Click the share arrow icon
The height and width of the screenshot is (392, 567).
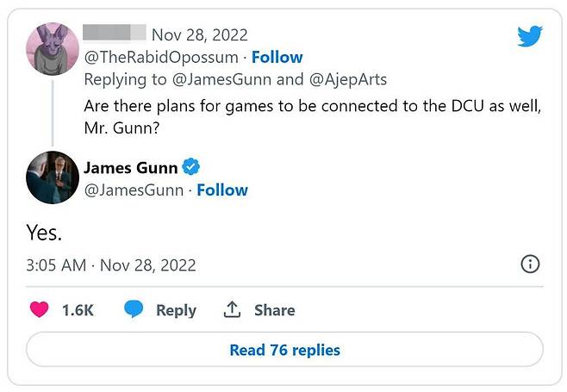[231, 310]
